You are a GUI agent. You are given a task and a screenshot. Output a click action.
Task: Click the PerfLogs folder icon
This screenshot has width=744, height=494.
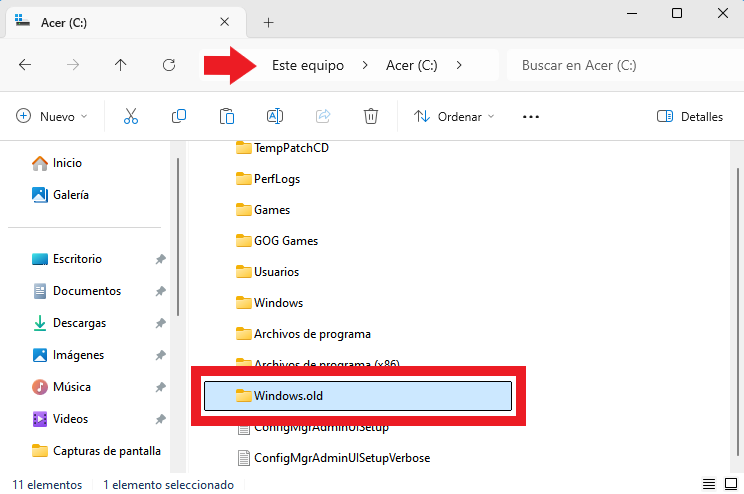point(243,179)
